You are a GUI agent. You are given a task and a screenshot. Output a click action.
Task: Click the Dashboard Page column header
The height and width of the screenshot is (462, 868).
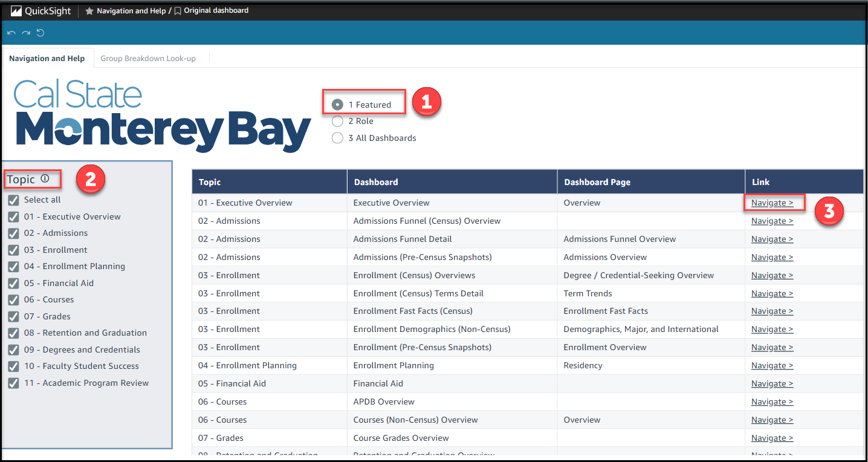[651, 181]
